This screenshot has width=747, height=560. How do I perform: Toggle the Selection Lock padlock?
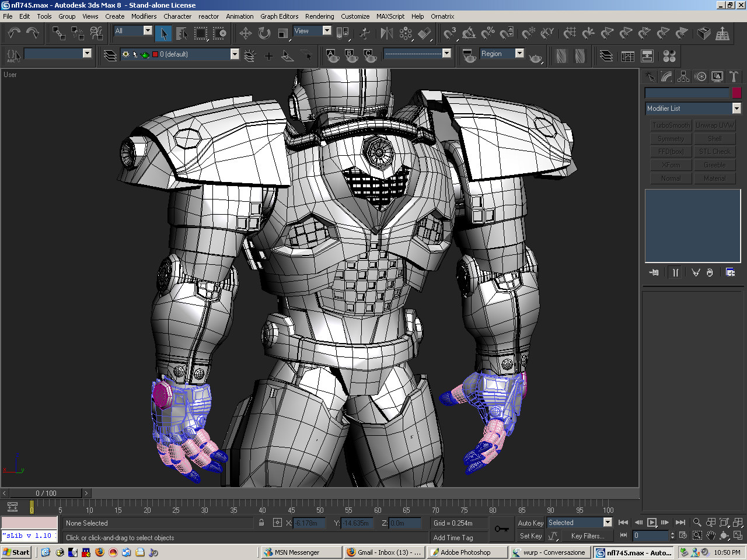coord(261,523)
